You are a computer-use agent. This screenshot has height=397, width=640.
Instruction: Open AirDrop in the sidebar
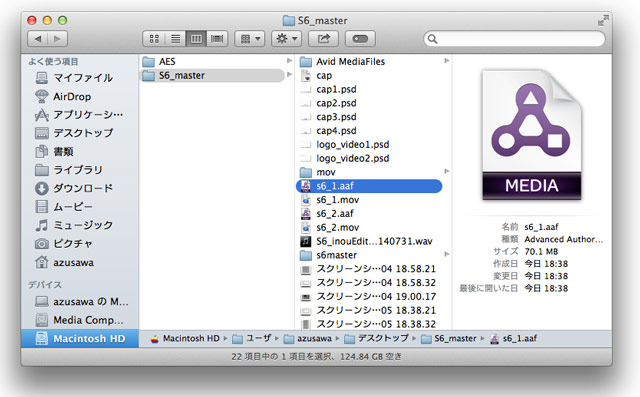pyautogui.click(x=64, y=96)
